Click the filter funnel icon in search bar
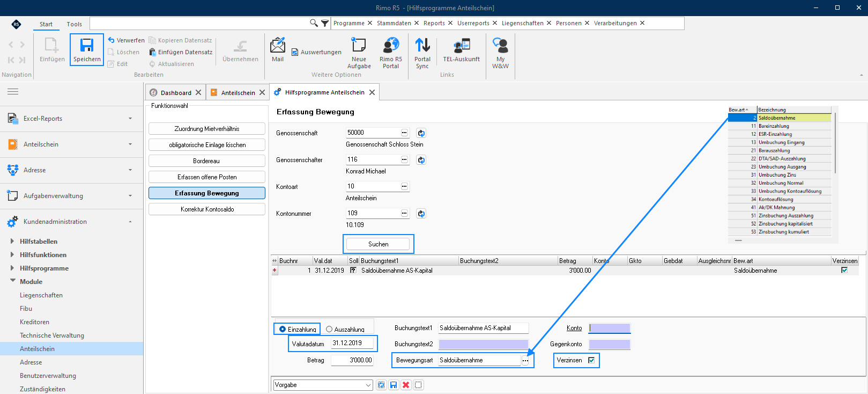The image size is (868, 394). pyautogui.click(x=325, y=23)
